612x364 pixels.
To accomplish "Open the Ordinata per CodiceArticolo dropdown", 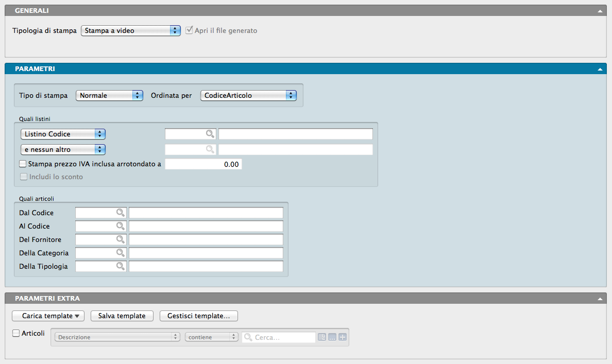I will [248, 95].
